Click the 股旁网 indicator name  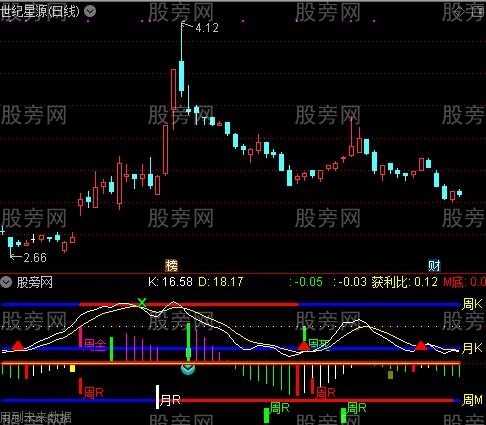(x=35, y=282)
